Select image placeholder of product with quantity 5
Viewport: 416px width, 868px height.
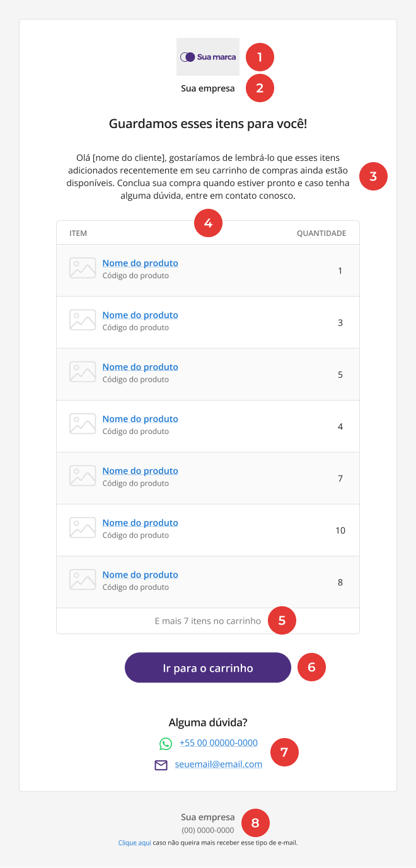tap(83, 372)
